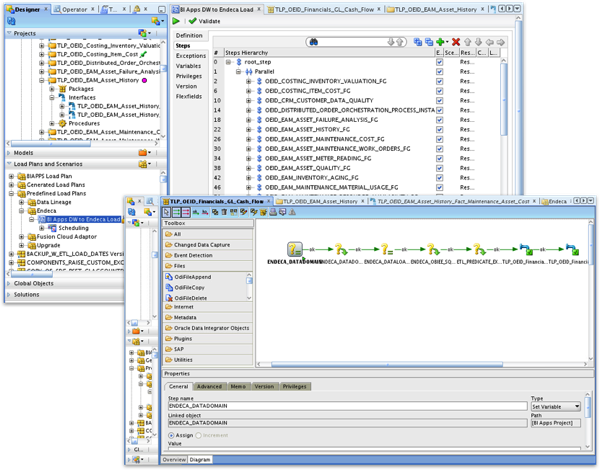
Task: Click the green plus add step icon
Action: (x=440, y=42)
